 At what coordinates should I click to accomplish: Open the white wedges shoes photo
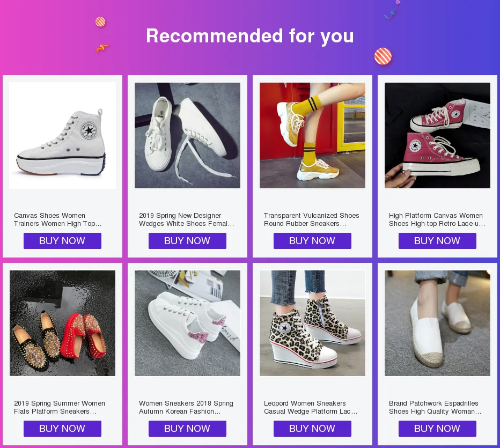[x=188, y=135]
